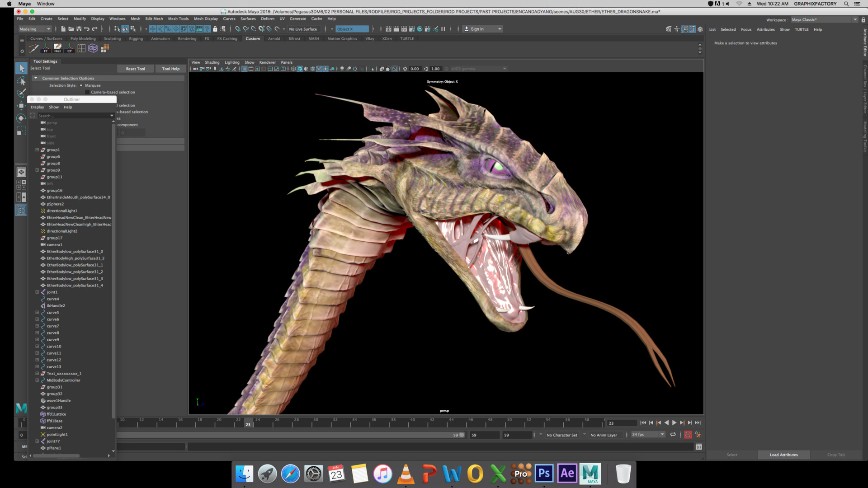Enable the Camera-based selection checkbox
Image resolution: width=868 pixels, height=488 pixels.
[87, 92]
